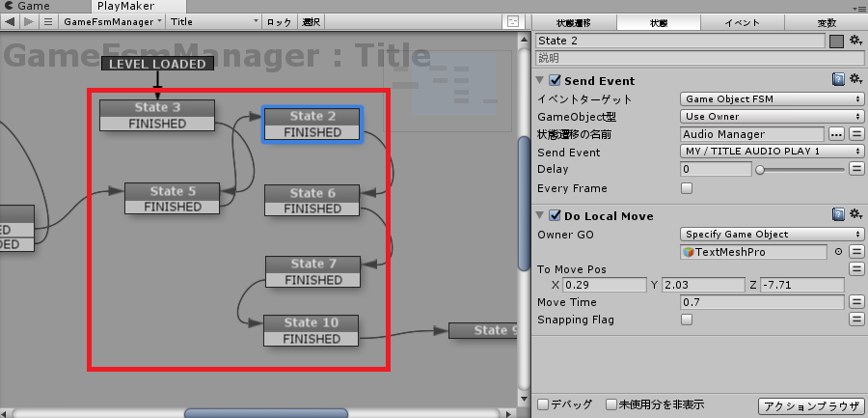Check 未使用分を非表示 option
This screenshot has height=418, width=868.
(x=610, y=404)
